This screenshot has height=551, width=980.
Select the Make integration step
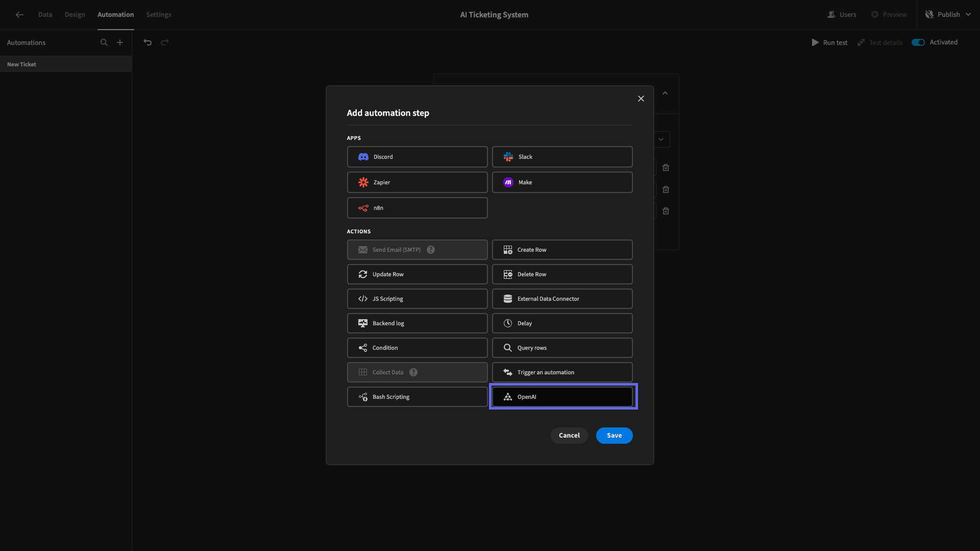tap(562, 182)
